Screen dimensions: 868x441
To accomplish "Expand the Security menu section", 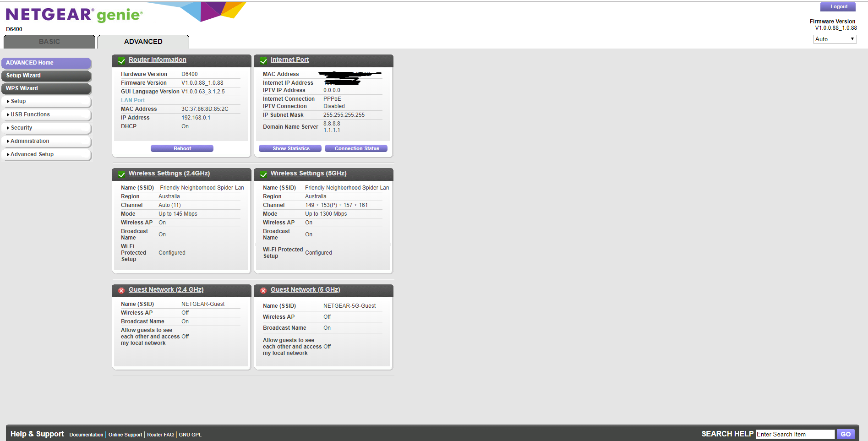I will point(46,128).
